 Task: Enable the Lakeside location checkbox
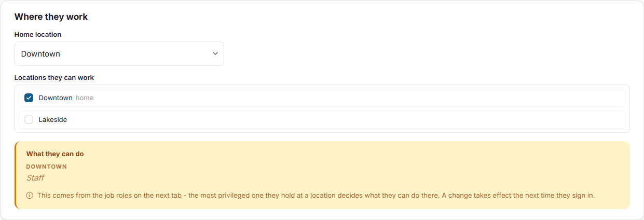point(29,119)
